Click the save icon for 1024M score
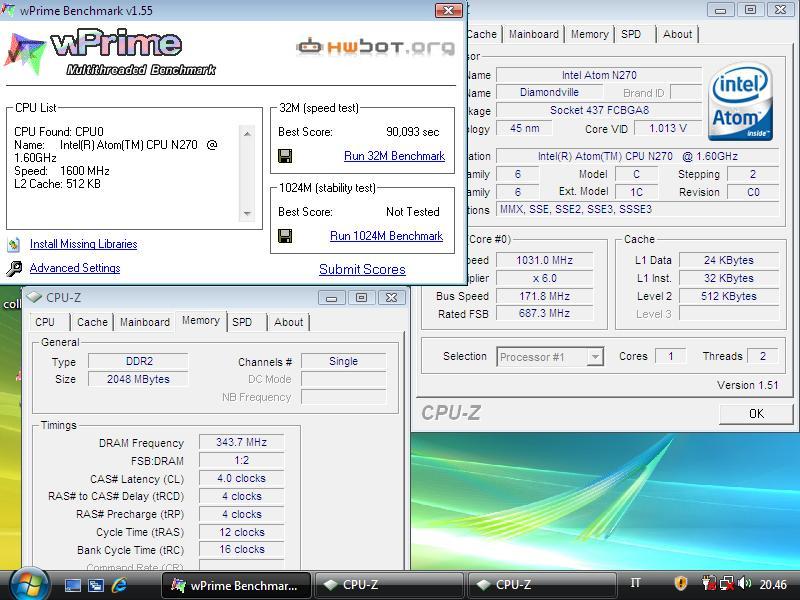The width and height of the screenshot is (800, 600). click(285, 236)
